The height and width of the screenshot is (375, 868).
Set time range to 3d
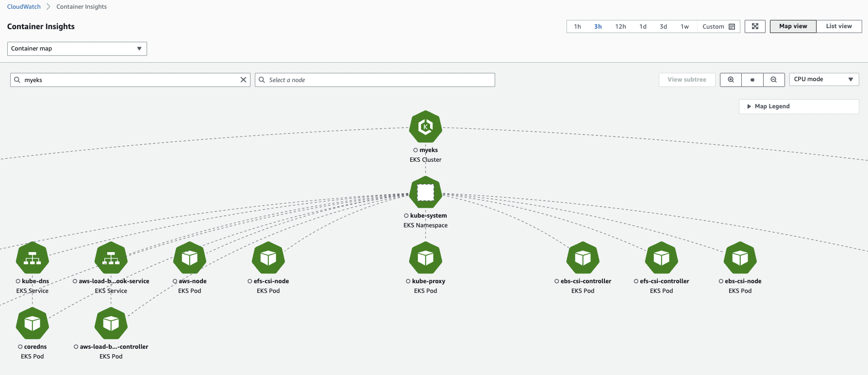663,27
